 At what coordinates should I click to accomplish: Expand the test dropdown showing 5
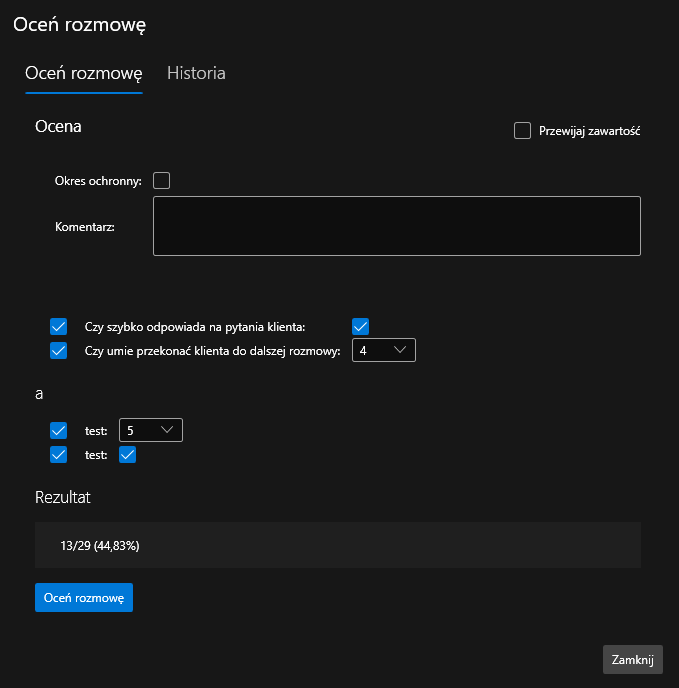click(x=150, y=430)
